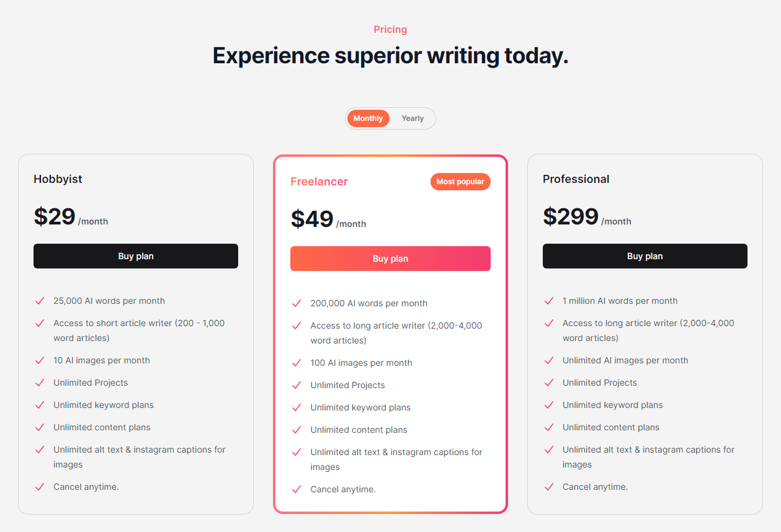
Task: Click checkmark next to 100 AI images
Action: click(x=297, y=363)
